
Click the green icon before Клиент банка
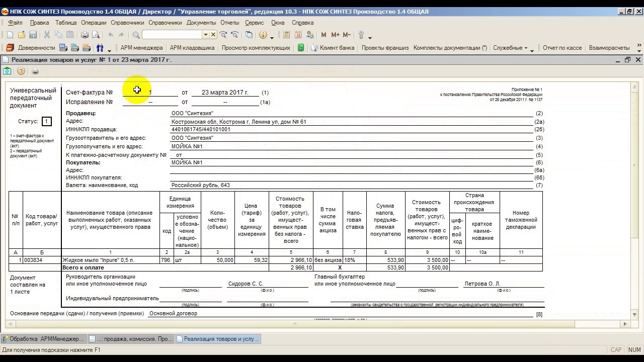pos(301,48)
